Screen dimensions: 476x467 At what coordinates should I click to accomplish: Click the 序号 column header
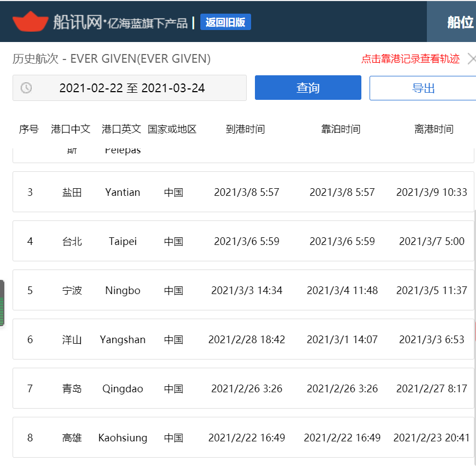click(29, 129)
